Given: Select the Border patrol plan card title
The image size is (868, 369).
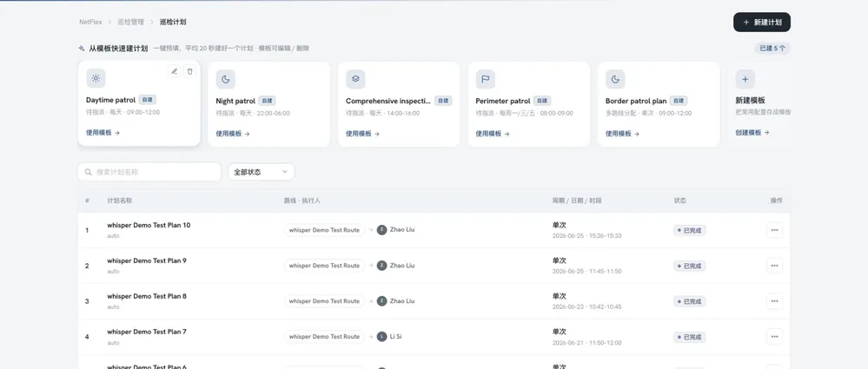Looking at the screenshot, I should tap(636, 102).
